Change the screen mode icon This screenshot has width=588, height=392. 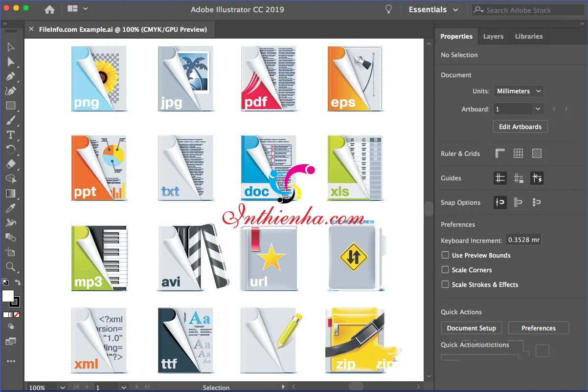tap(11, 341)
